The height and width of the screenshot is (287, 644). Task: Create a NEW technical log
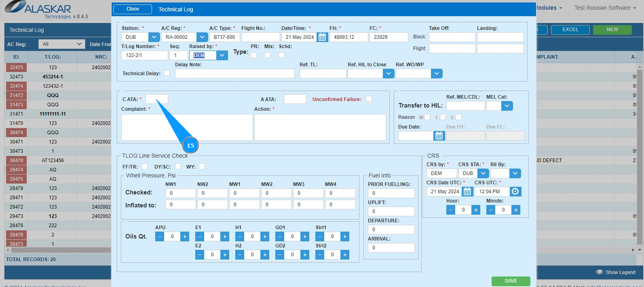tap(612, 30)
